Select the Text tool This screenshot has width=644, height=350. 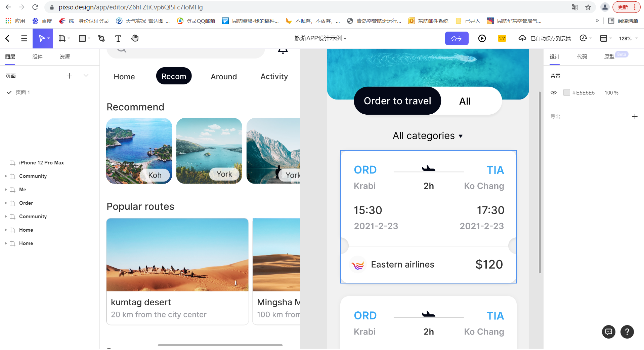(118, 38)
